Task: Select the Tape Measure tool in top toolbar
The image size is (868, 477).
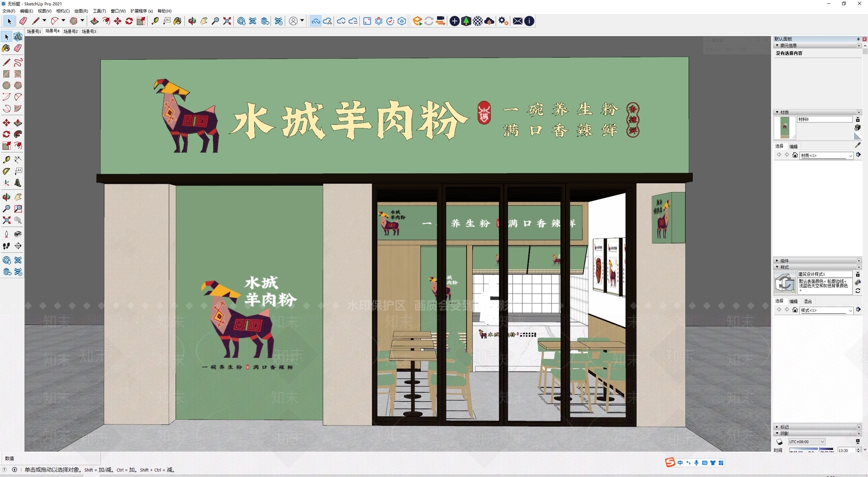Action: click(155, 21)
